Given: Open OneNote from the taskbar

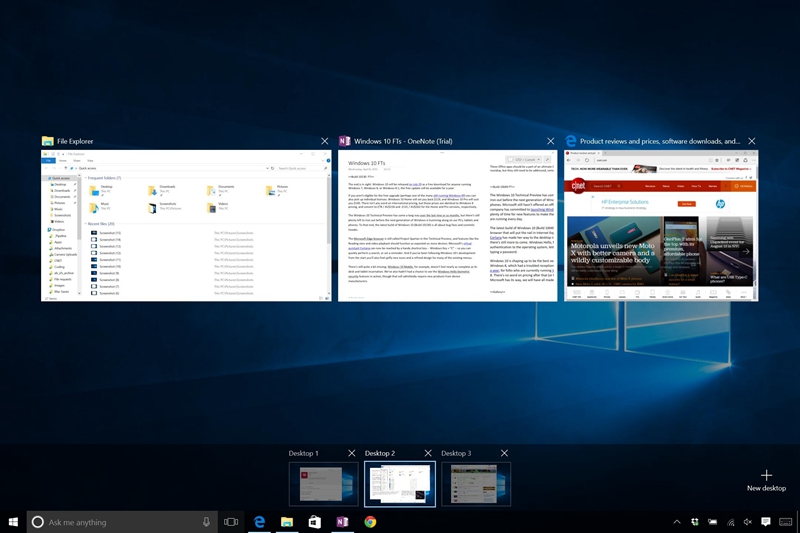Looking at the screenshot, I should tap(342, 522).
